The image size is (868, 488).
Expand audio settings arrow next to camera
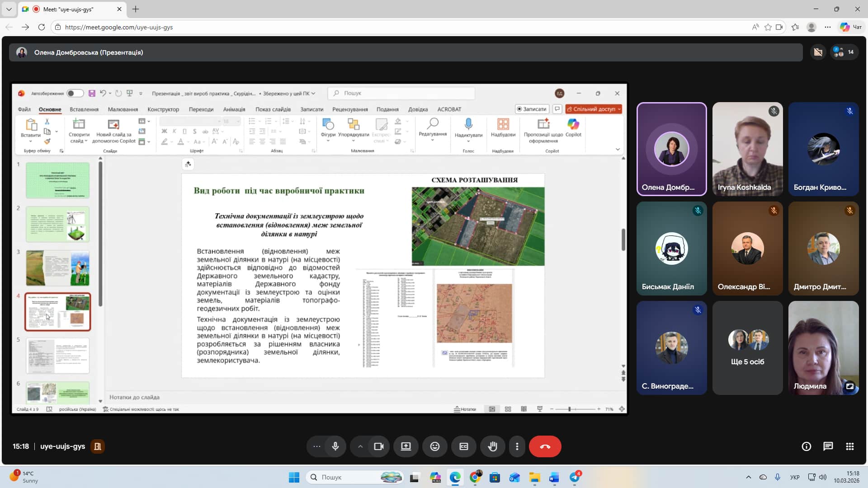point(360,446)
